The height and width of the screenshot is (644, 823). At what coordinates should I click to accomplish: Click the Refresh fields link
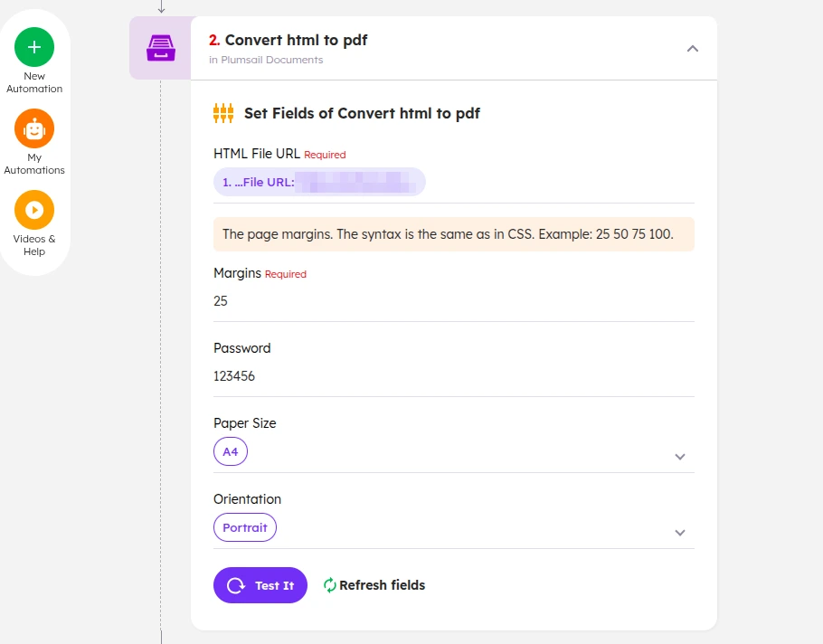tap(382, 584)
